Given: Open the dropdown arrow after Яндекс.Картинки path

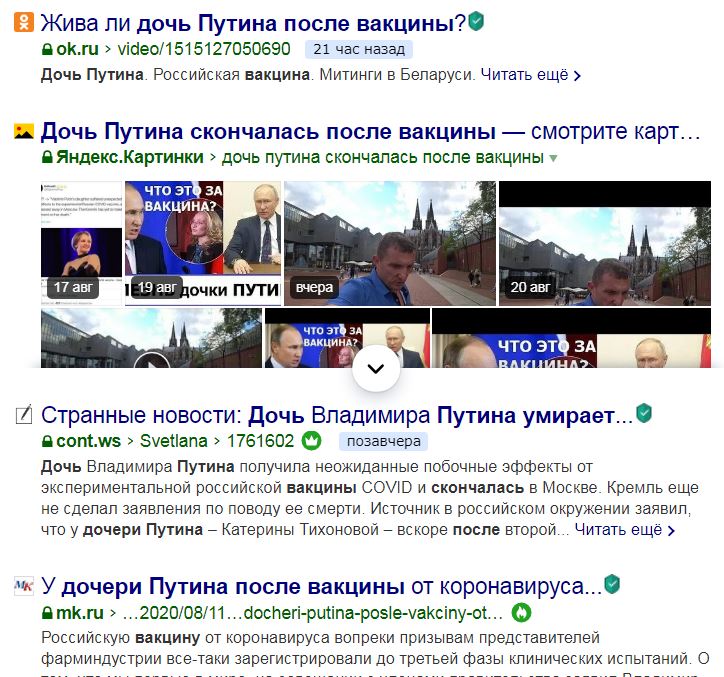Looking at the screenshot, I should tap(553, 158).
